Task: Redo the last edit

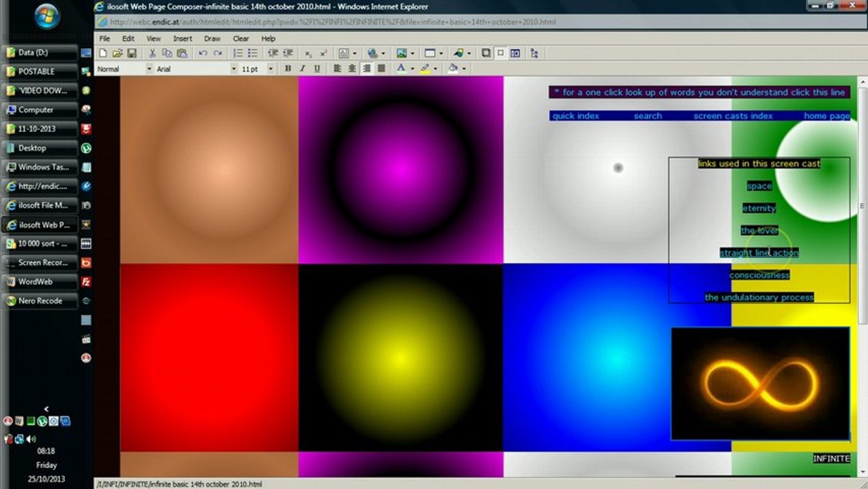Action: 217,53
